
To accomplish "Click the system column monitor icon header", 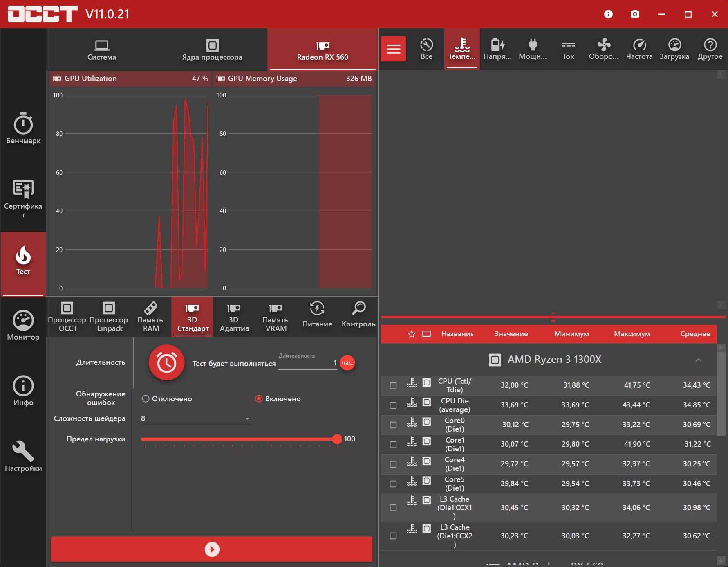I will pos(426,334).
